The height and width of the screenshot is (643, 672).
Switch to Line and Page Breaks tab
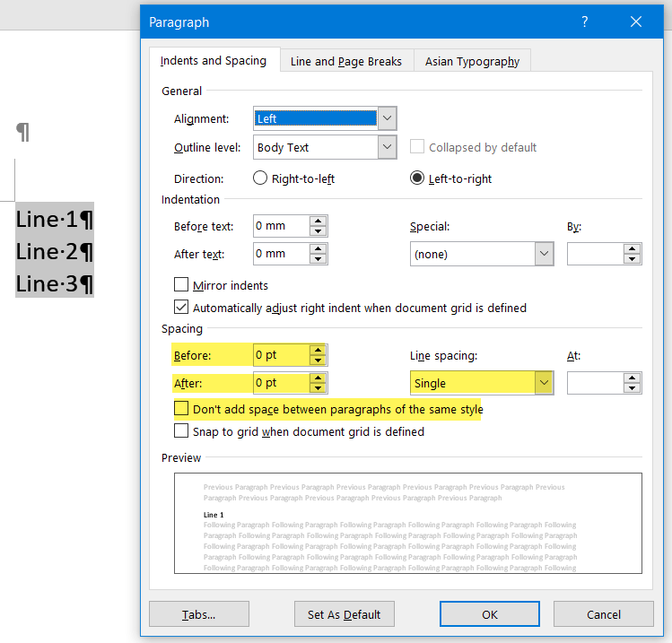[346, 61]
